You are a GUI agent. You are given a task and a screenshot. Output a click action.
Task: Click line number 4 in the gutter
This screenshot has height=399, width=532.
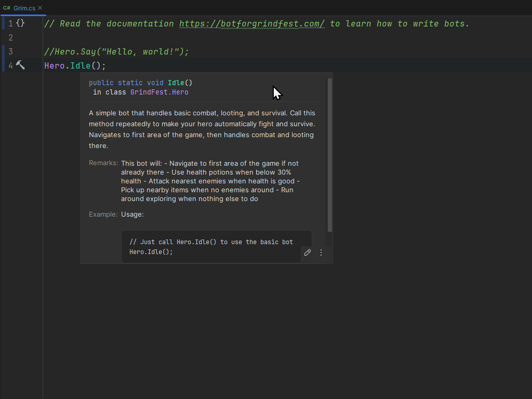[10, 65]
